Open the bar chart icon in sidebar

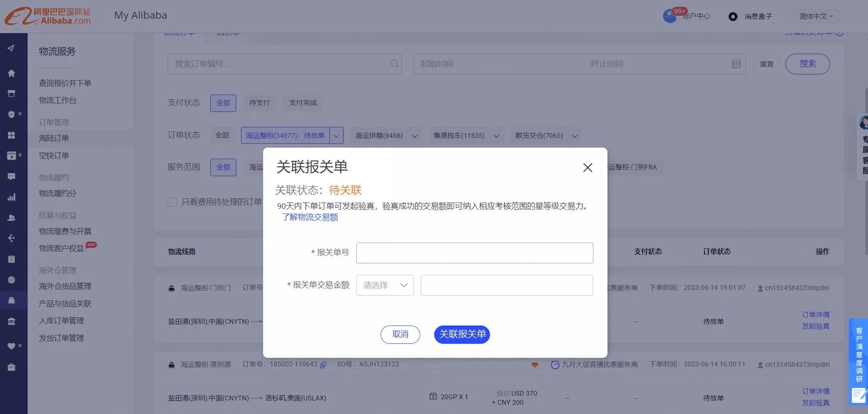coord(11,197)
